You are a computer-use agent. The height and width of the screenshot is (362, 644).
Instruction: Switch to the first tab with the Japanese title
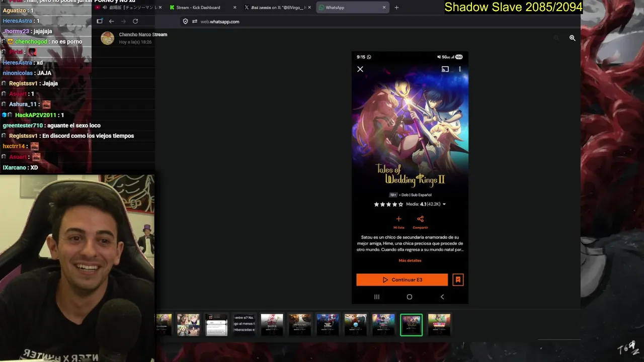tap(130, 8)
